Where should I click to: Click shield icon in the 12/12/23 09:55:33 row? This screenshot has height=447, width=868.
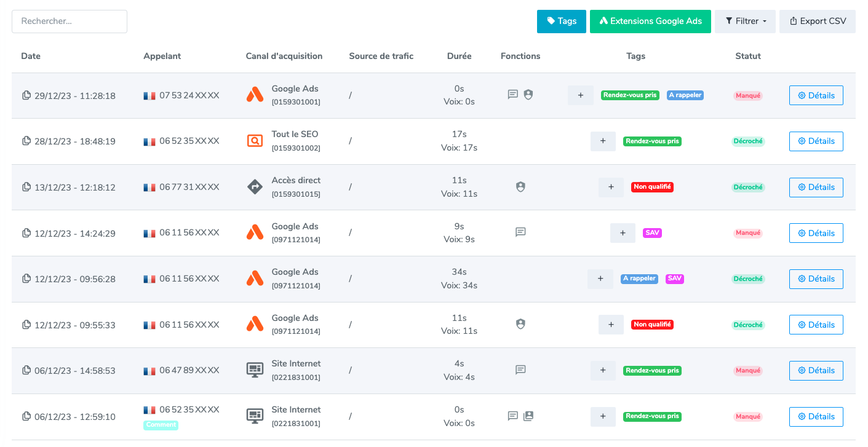[x=520, y=324]
